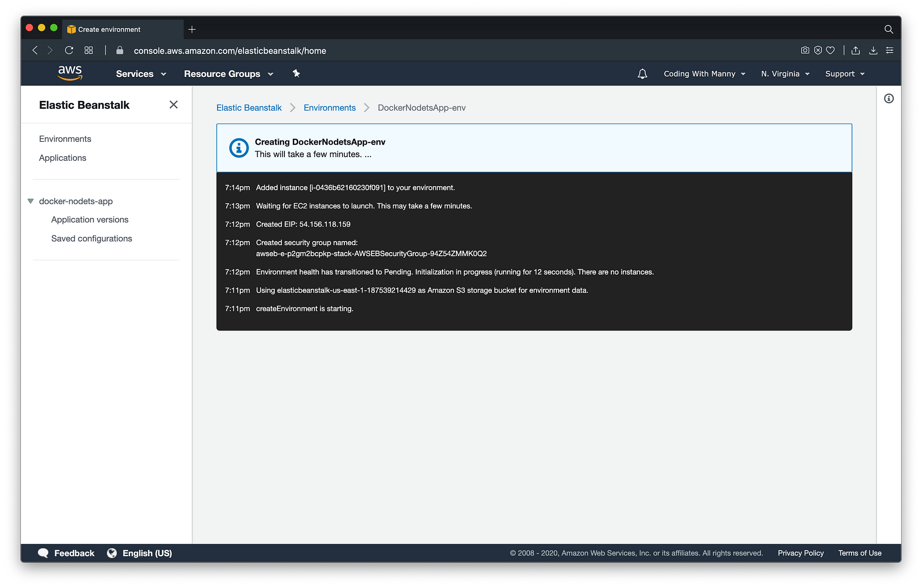Click the search icon in top right

[888, 29]
